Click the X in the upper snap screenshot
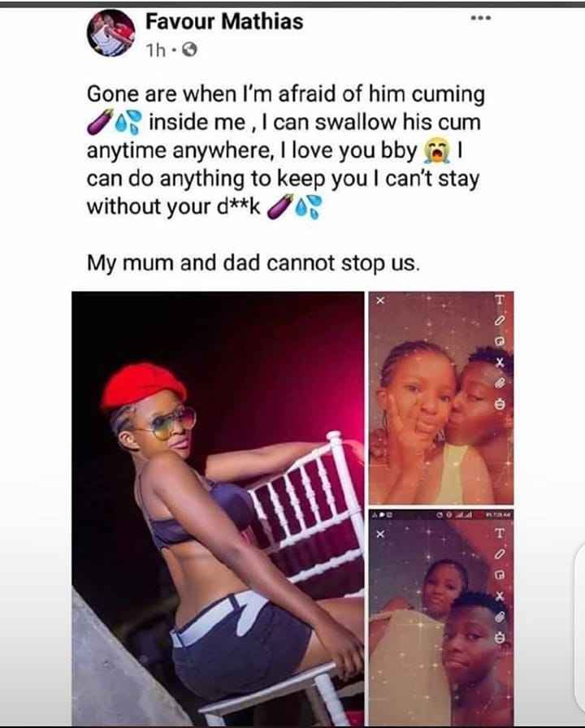585x728 pixels. pos(380,301)
